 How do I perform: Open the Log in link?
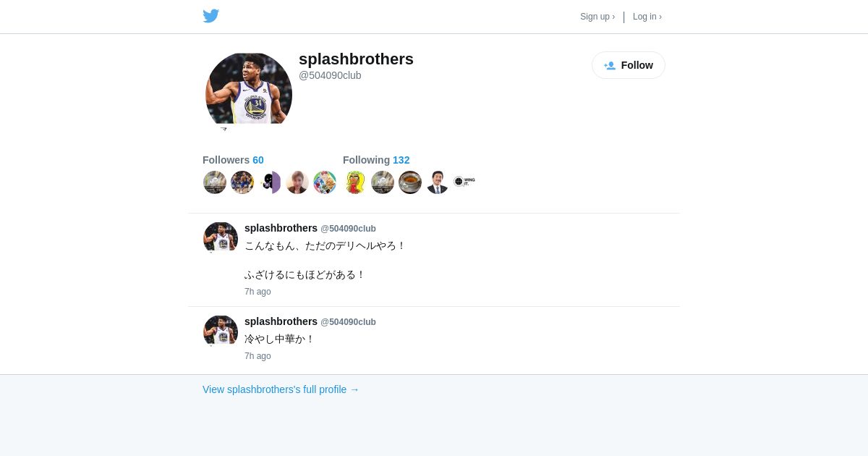pos(647,17)
